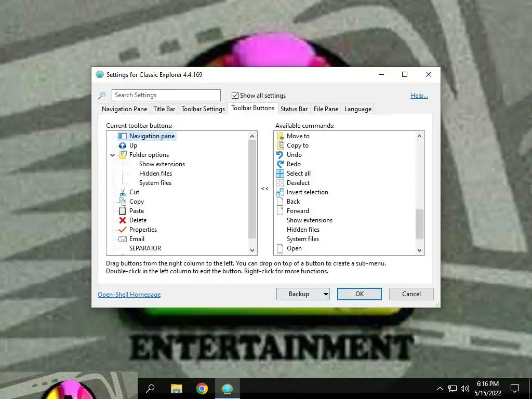The width and height of the screenshot is (532, 399).
Task: Click the Cancel button
Action: [x=411, y=294]
